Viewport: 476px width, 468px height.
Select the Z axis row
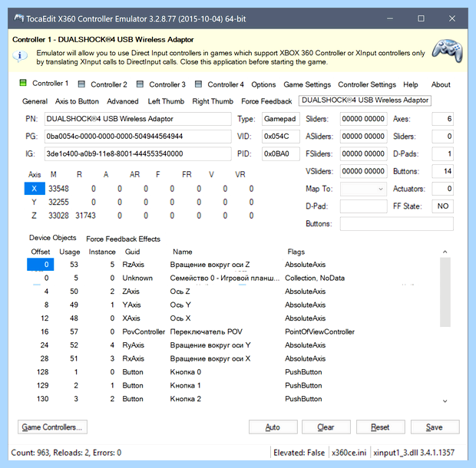coord(139,216)
